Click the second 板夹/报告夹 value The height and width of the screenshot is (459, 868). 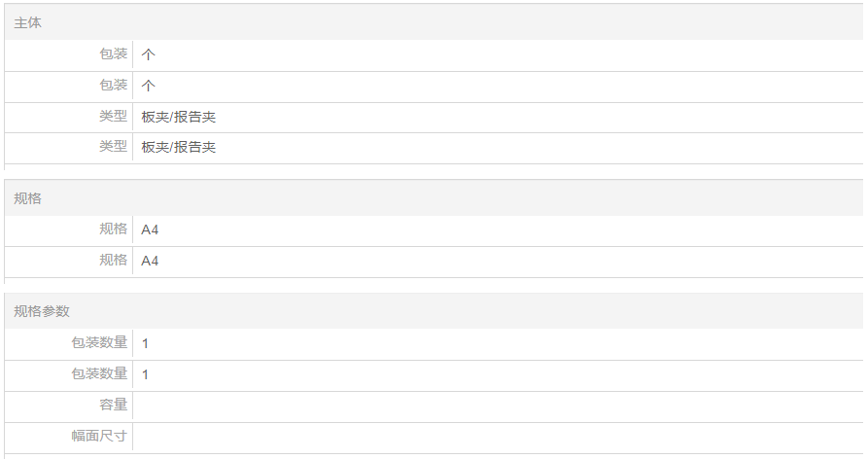click(x=178, y=148)
